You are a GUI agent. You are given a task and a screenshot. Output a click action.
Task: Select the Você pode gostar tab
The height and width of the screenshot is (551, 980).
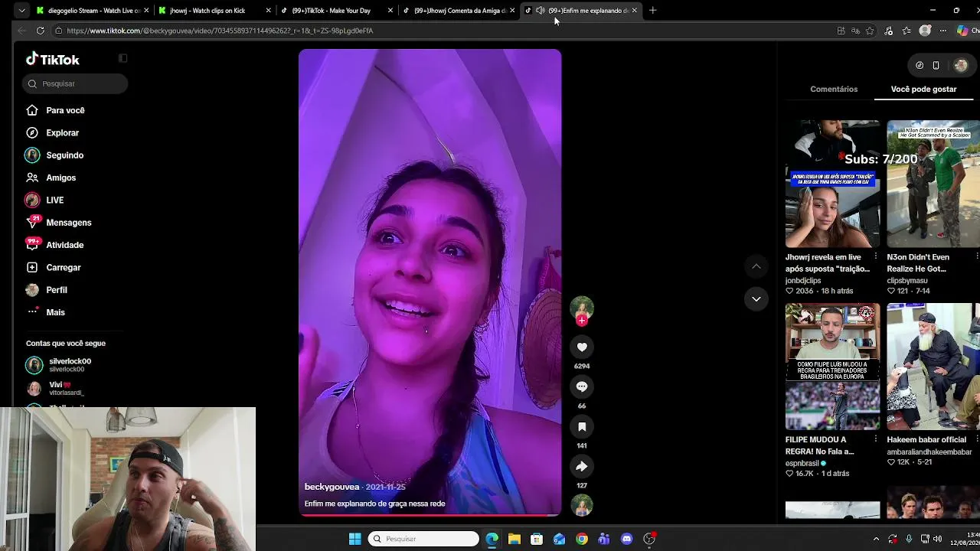click(x=923, y=90)
